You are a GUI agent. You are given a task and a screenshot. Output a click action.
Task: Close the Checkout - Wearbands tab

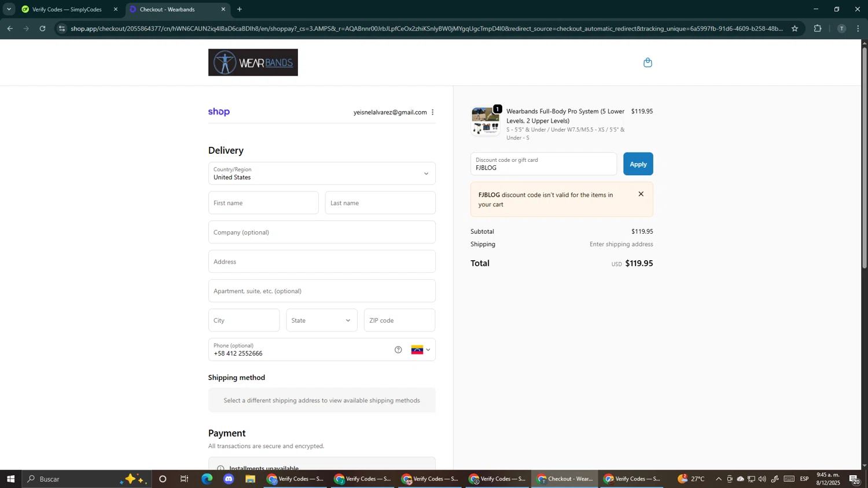(x=223, y=9)
